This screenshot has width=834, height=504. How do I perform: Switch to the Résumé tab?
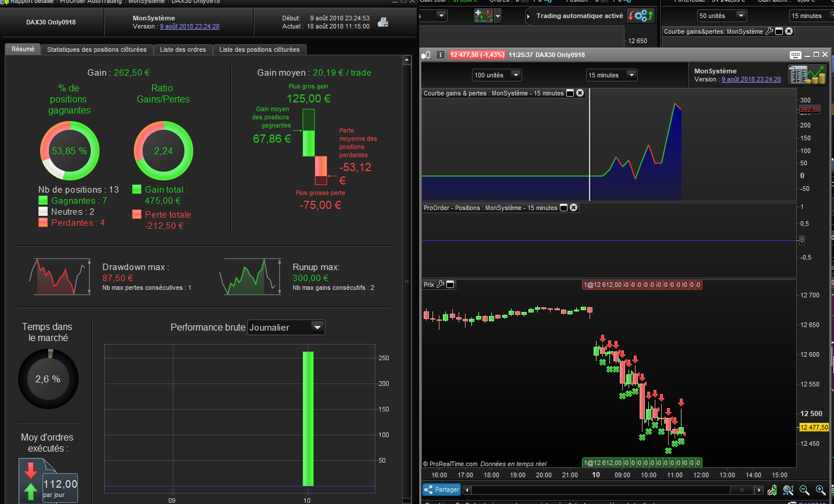click(x=23, y=49)
